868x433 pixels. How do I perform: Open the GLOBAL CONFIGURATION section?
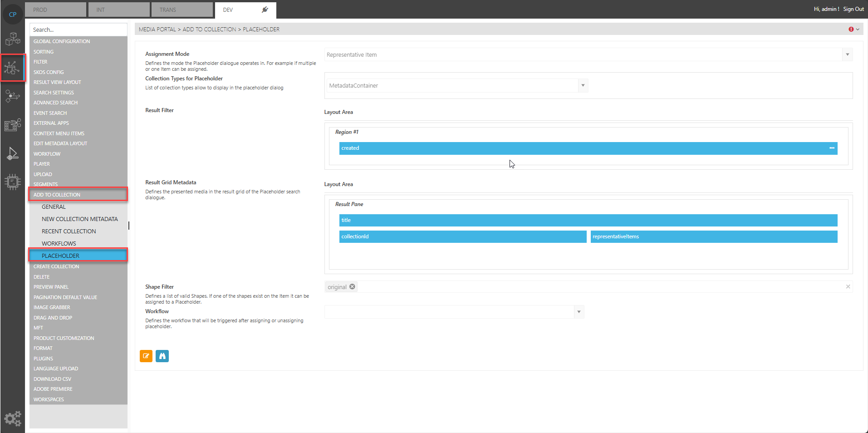point(62,41)
